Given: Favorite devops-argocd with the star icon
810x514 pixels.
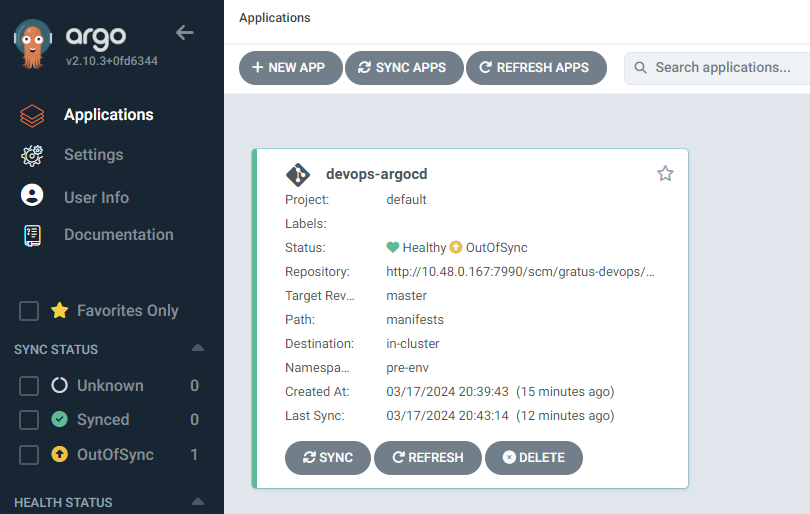Looking at the screenshot, I should pos(665,174).
